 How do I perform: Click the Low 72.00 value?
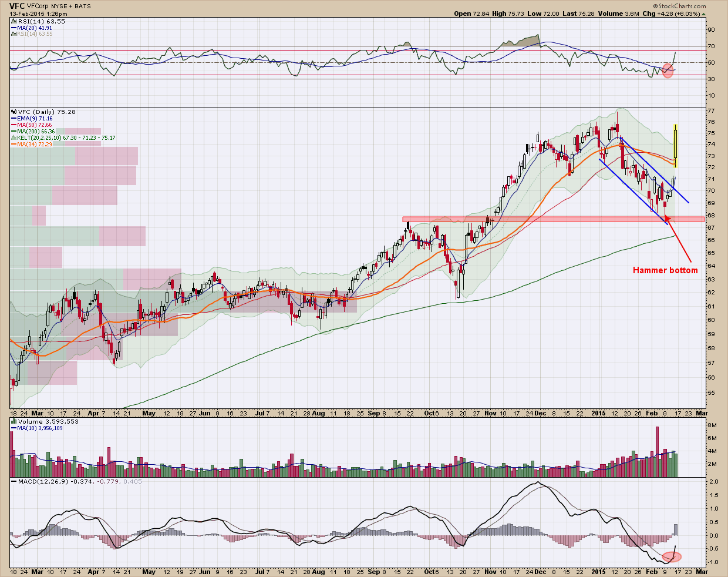click(x=543, y=14)
